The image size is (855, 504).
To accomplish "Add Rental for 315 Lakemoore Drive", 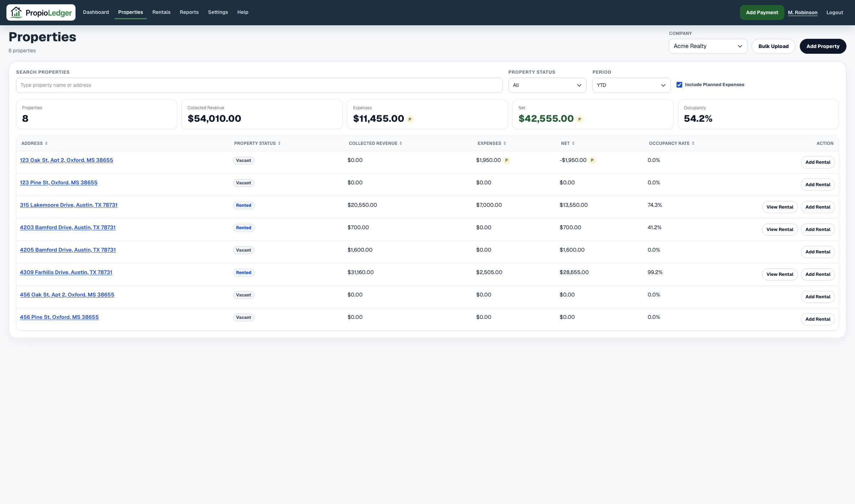I will (818, 207).
